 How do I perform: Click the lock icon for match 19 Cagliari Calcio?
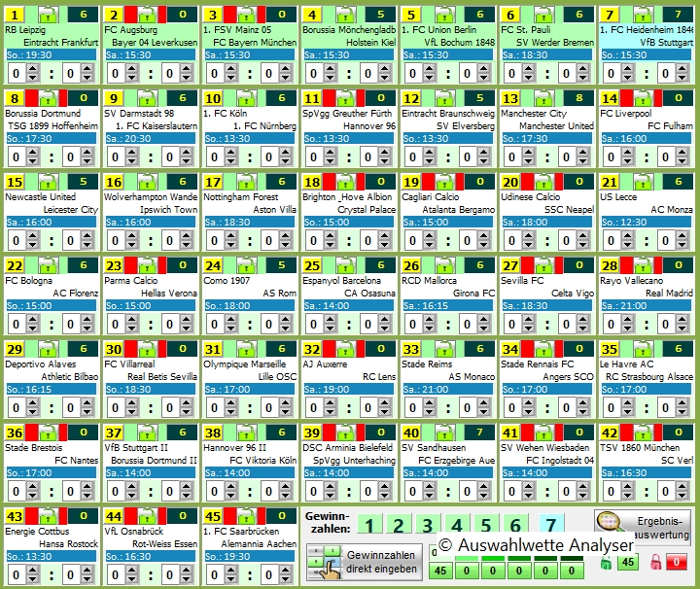tap(445, 182)
